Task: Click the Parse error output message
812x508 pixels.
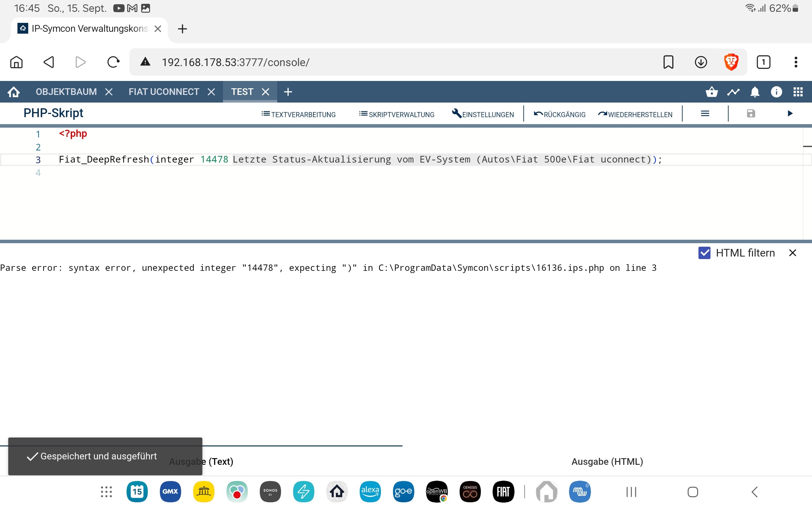Action: pyautogui.click(x=328, y=268)
